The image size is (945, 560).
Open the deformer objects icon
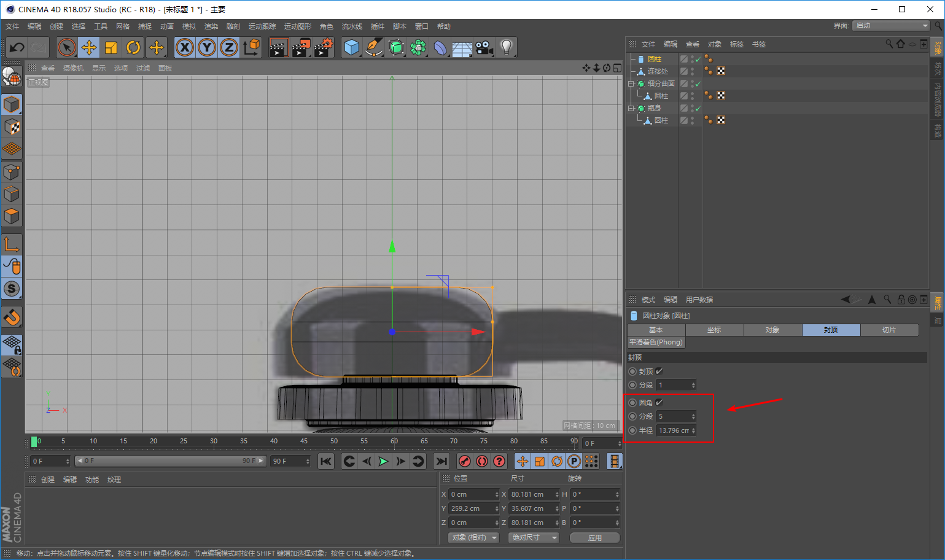[440, 47]
